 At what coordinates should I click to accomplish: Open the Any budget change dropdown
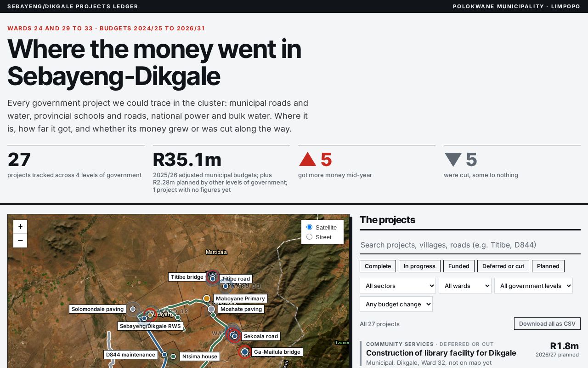(396, 304)
